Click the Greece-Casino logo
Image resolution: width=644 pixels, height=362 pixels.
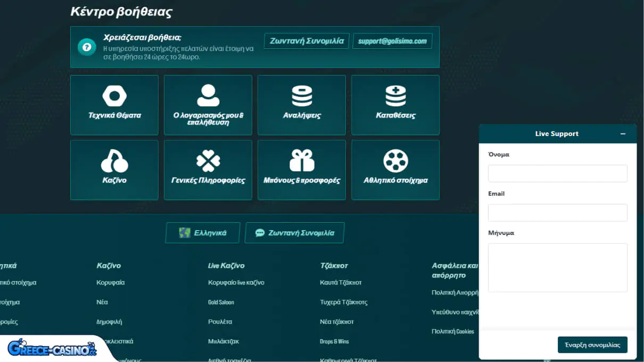[x=52, y=349]
